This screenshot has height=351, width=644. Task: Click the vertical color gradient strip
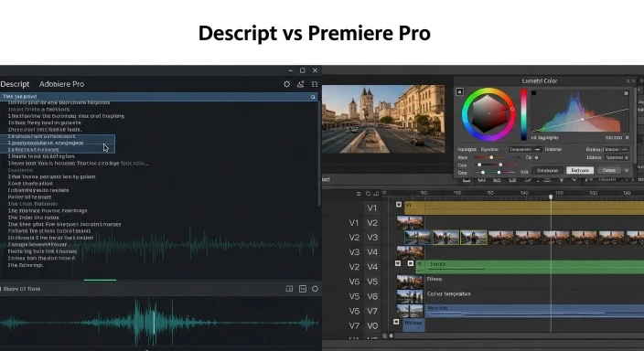pos(523,114)
